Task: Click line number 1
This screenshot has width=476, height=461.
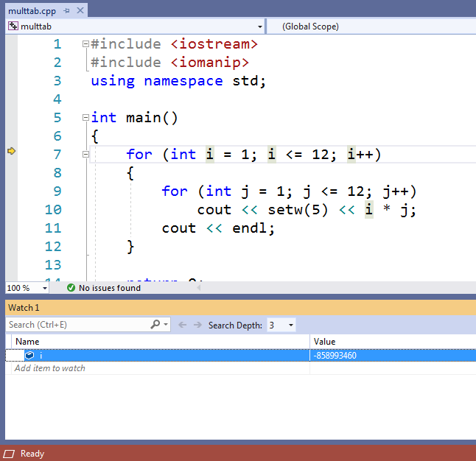Action: 57,44
